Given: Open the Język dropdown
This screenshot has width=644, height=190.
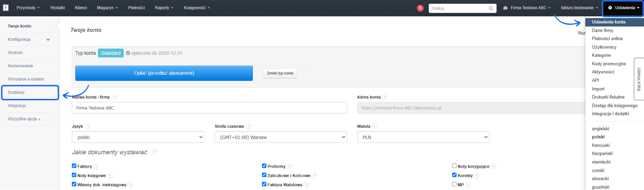Looking at the screenshot, I should [x=138, y=137].
